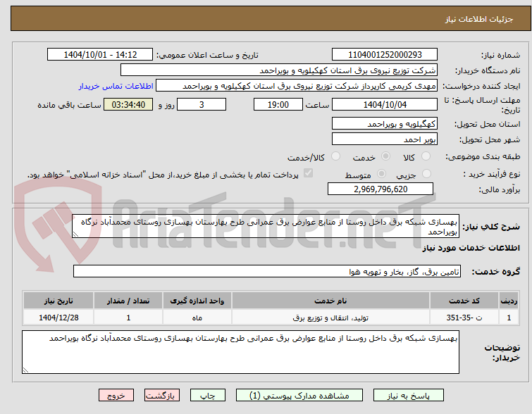Click service name cell تولید، انتقال و توزیع برق
The height and width of the screenshot is (414, 532).
tap(330, 318)
